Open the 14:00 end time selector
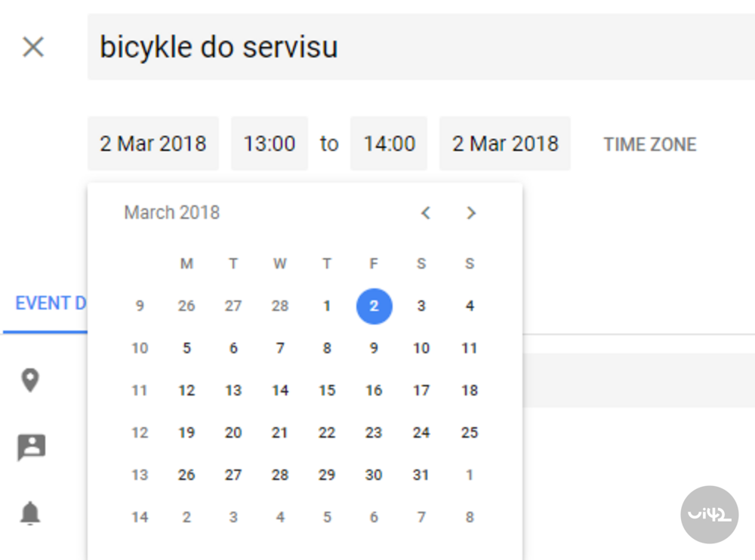This screenshot has width=755, height=560. pos(389,143)
